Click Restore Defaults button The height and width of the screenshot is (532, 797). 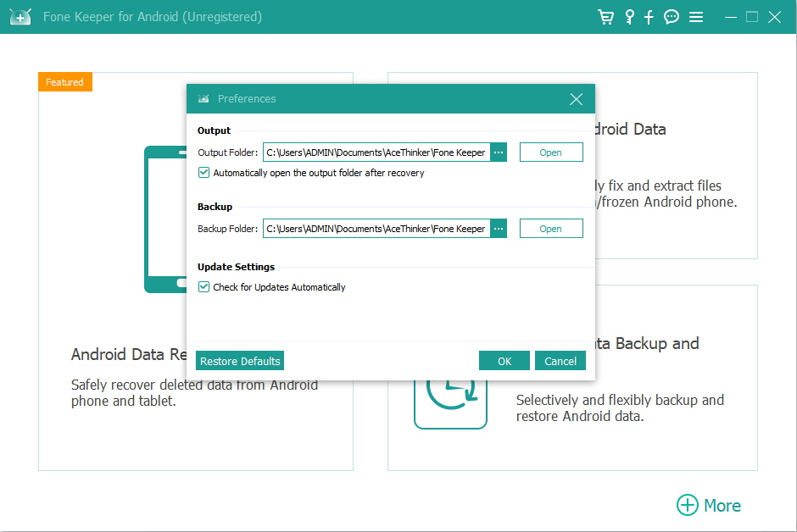pos(240,361)
